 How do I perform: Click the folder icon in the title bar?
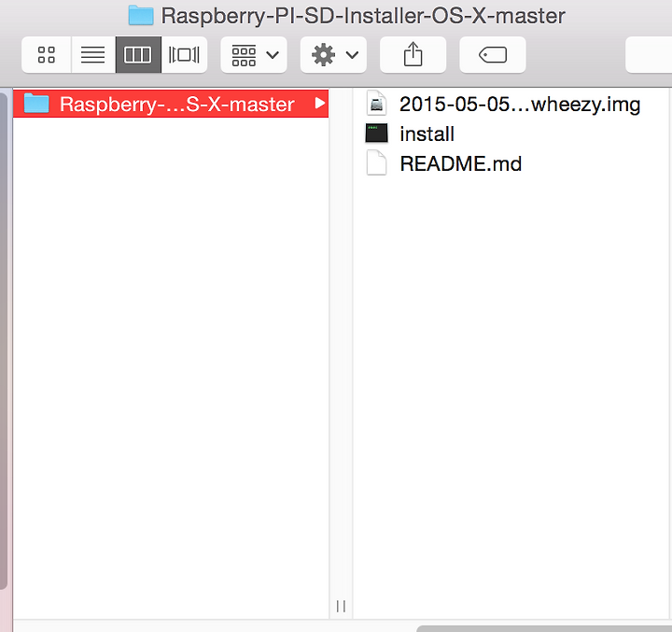141,15
